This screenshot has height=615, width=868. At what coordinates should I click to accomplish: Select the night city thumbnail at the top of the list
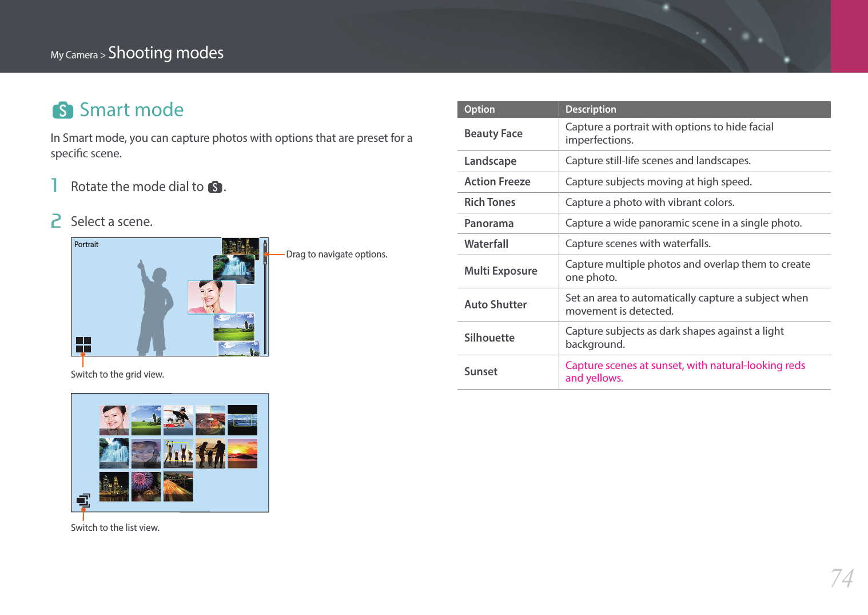(240, 246)
